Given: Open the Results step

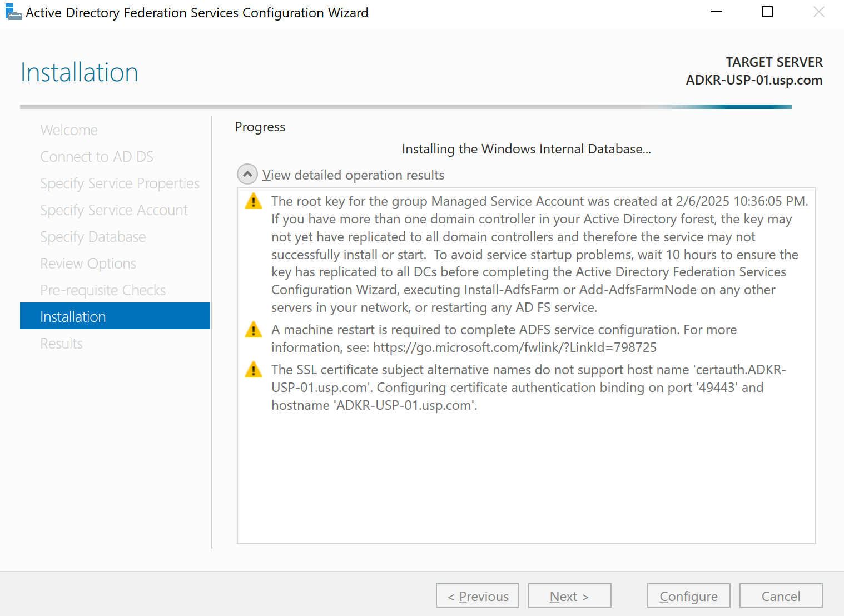Looking at the screenshot, I should click(61, 344).
